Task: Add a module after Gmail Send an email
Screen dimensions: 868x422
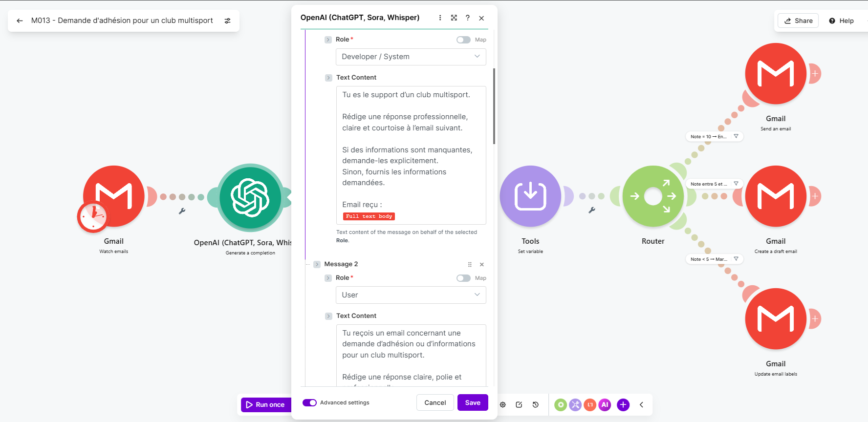Action: coord(815,74)
